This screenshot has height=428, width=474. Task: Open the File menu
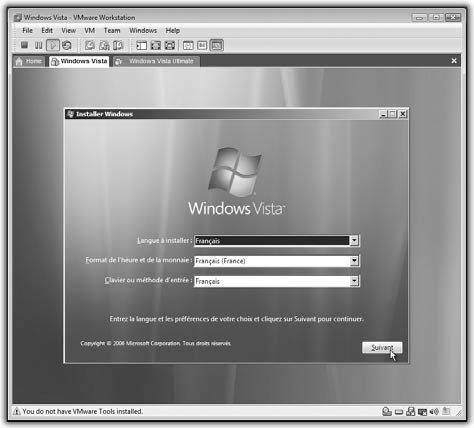point(27,31)
